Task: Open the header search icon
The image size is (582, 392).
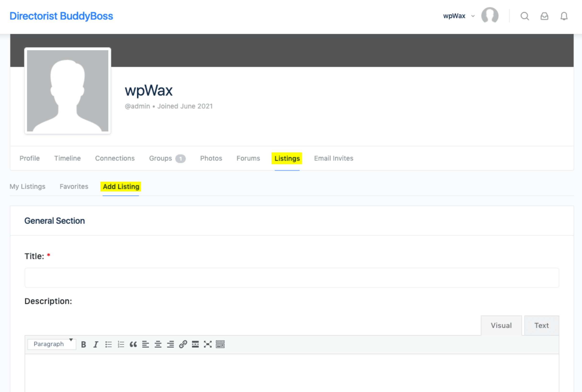Action: (524, 16)
